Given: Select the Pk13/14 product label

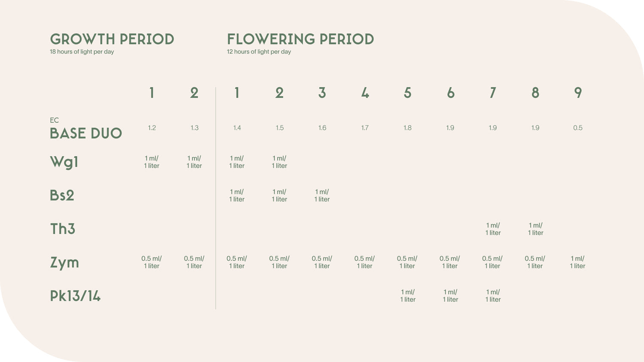Looking at the screenshot, I should [75, 296].
